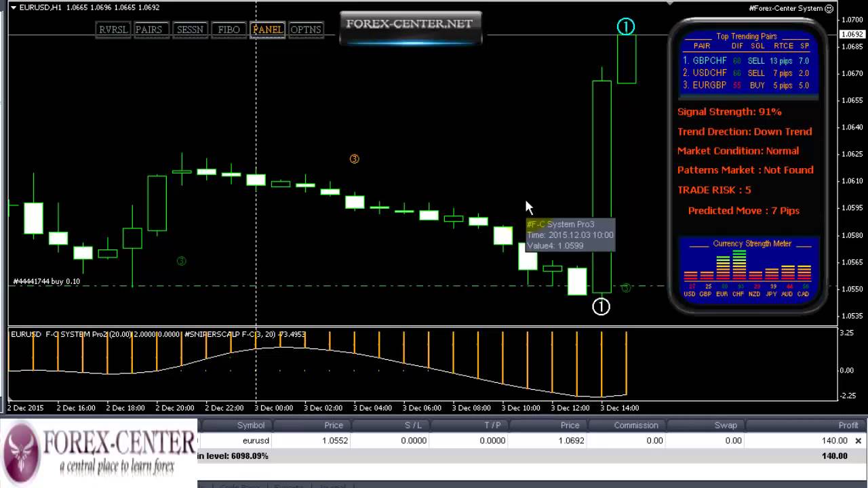Click the 1.0692 current price label
The width and height of the screenshot is (868, 488).
point(852,35)
